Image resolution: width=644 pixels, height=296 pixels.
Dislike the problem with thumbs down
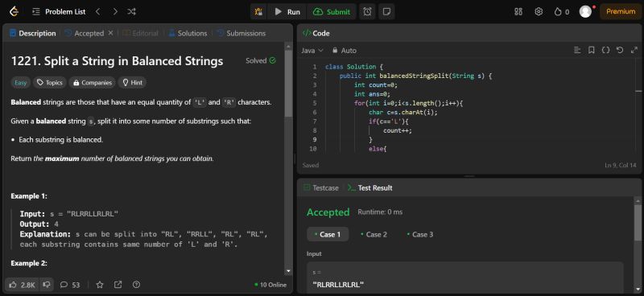coord(47,285)
